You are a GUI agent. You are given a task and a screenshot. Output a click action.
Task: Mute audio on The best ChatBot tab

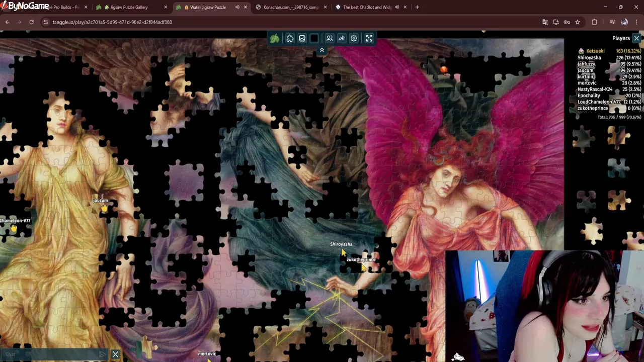pyautogui.click(x=397, y=7)
